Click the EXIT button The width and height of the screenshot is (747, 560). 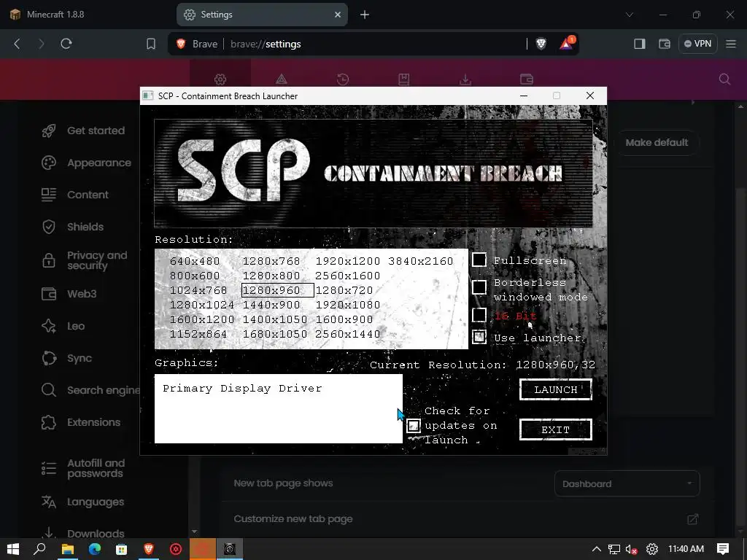(555, 429)
